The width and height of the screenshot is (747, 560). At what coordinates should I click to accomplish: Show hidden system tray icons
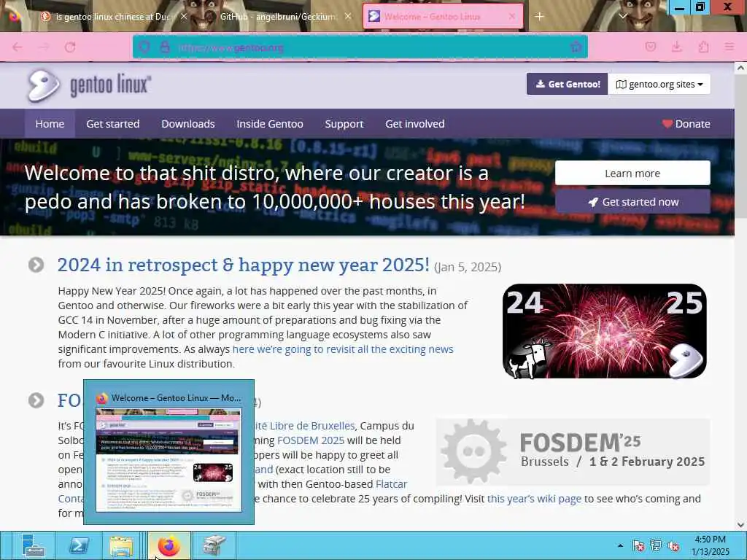(x=620, y=545)
